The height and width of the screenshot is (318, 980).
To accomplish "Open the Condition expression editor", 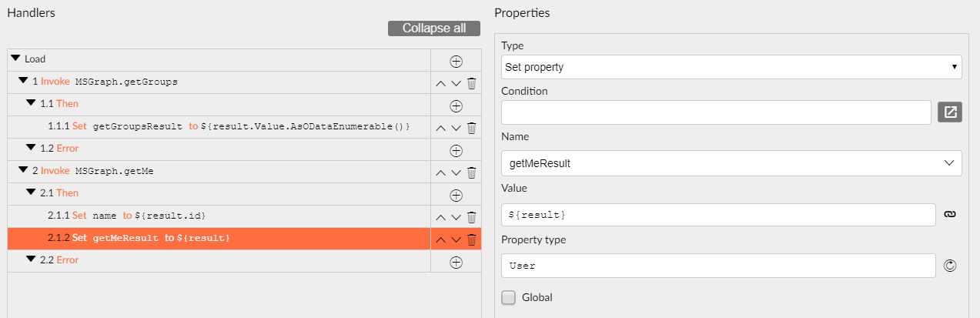I will point(950,112).
